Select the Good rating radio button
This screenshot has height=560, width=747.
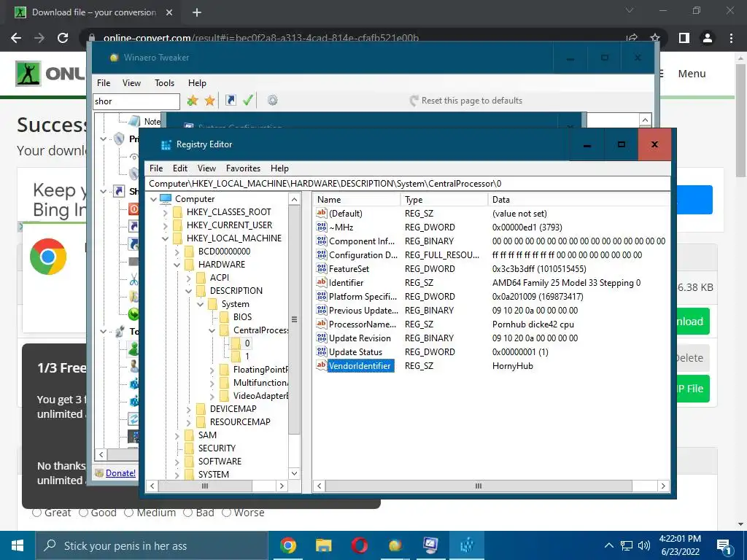point(83,513)
